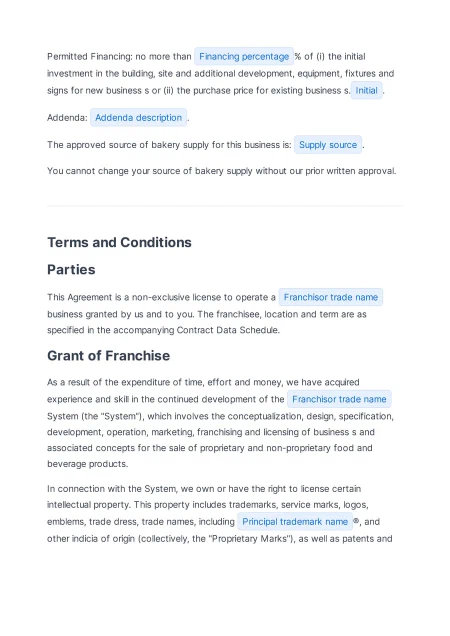Viewport: 450px width, 636px height.
Task: Select the Initial placeholder field
Action: 366,90
